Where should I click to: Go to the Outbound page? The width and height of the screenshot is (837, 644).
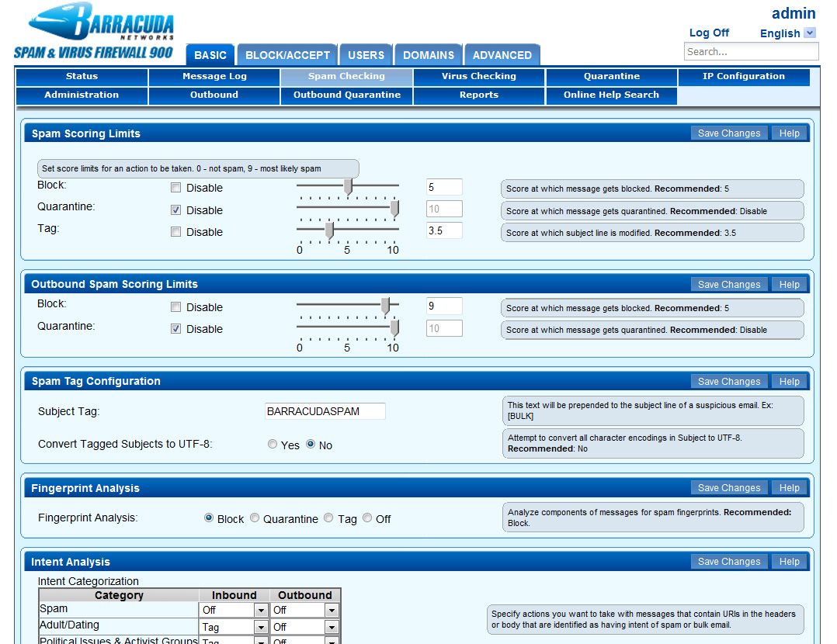tap(214, 95)
